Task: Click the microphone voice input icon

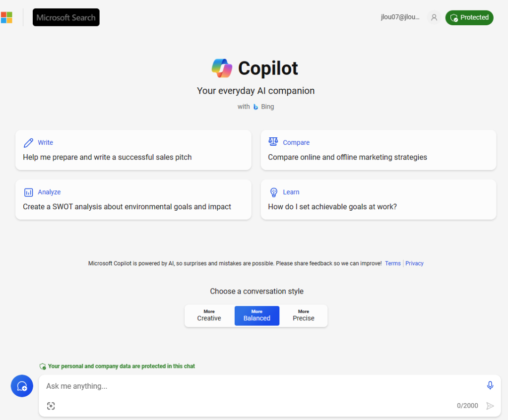Action: click(490, 385)
